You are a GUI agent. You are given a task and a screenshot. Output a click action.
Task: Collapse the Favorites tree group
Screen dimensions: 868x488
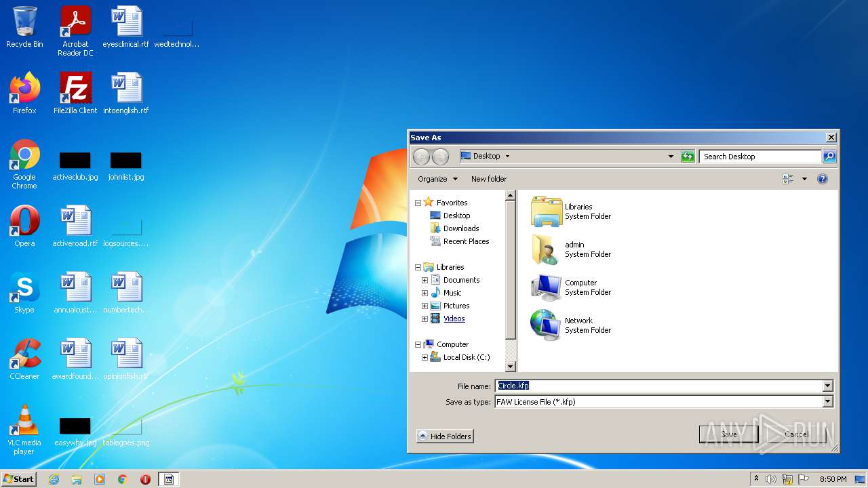(418, 203)
